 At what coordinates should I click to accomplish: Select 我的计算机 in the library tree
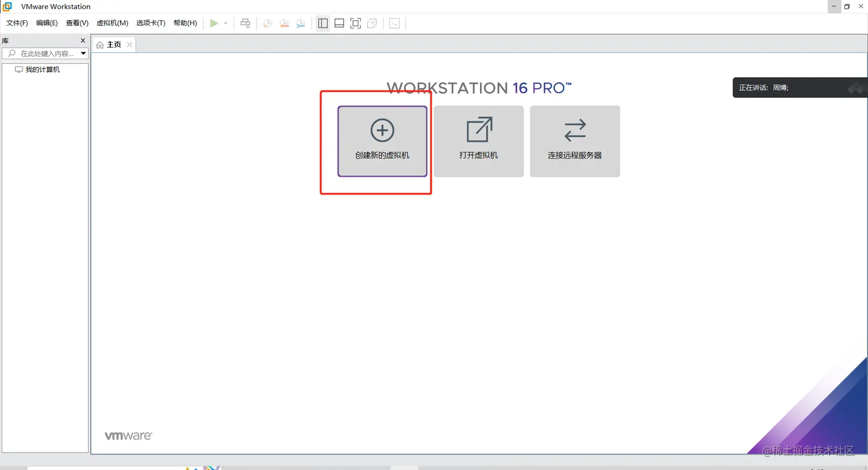coord(37,70)
